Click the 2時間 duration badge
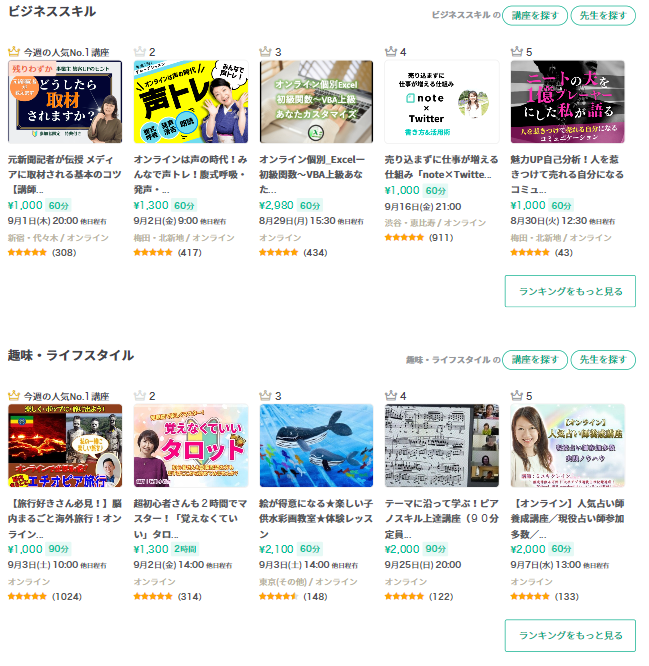 (x=185, y=549)
